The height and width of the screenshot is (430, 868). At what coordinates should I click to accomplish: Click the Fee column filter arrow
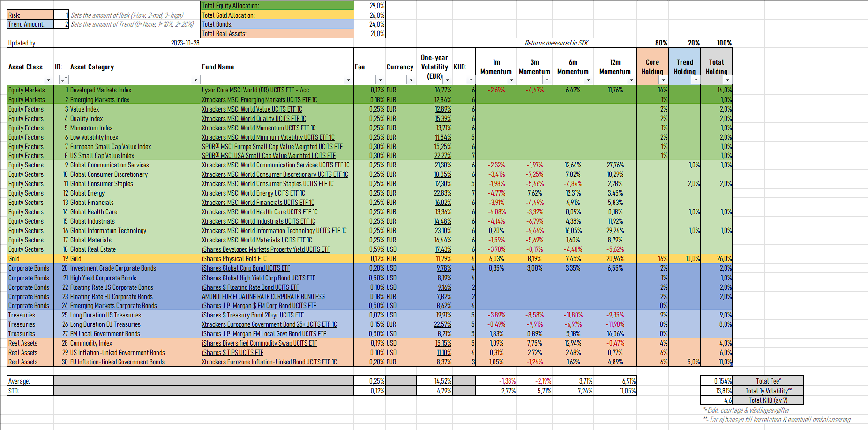pyautogui.click(x=380, y=80)
